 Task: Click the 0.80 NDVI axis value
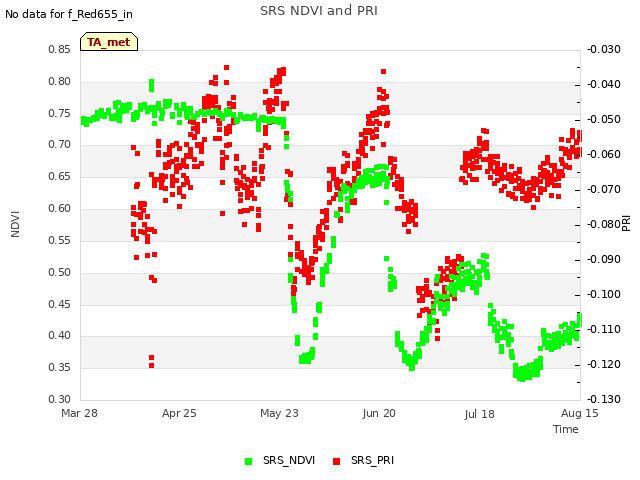(60, 81)
